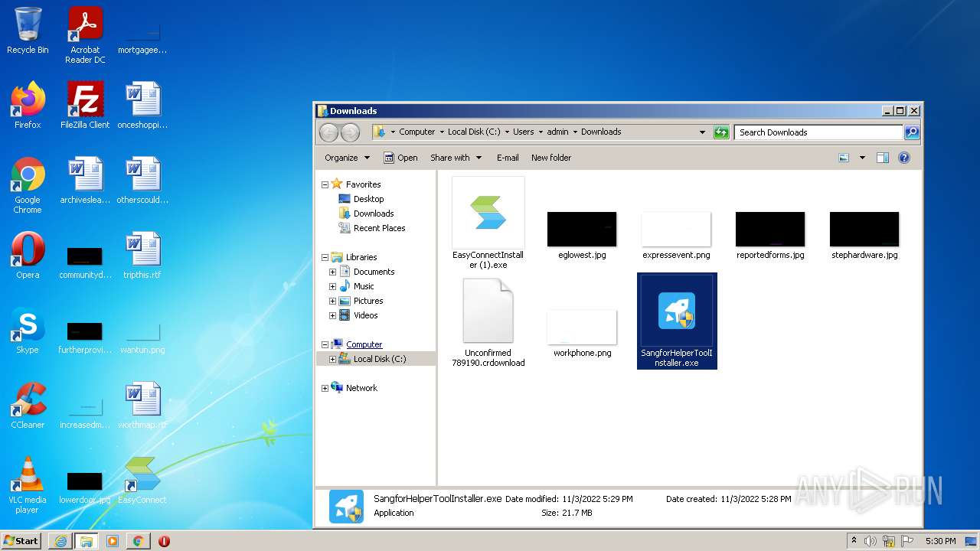Click admin in the address breadcrumb
The height and width of the screenshot is (551, 980).
[x=558, y=132]
